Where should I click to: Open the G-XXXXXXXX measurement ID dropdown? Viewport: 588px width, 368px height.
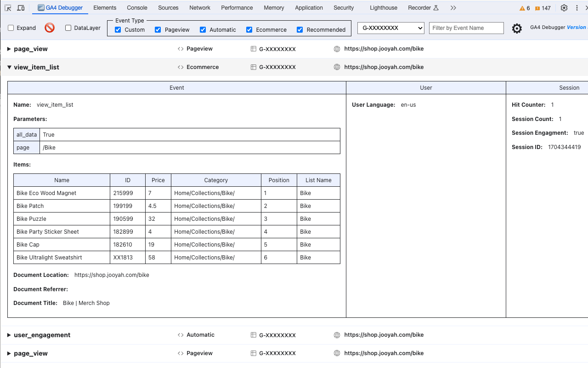[390, 28]
